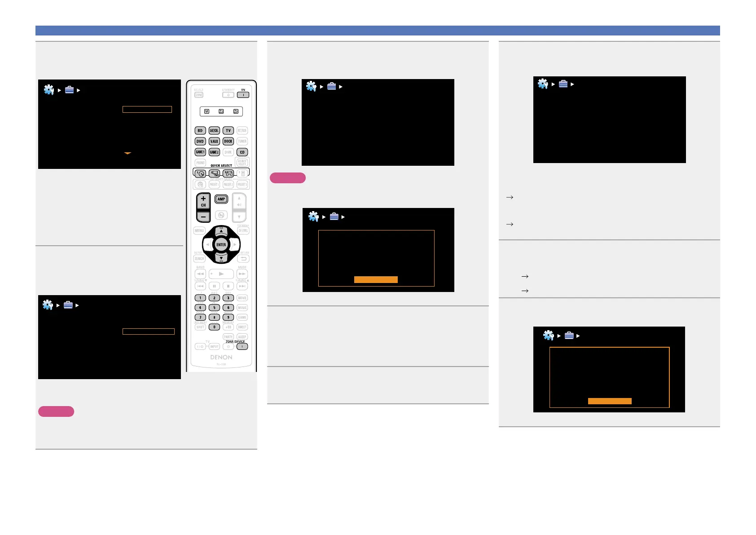Select the TV source button
This screenshot has height=535, width=756.
point(228,131)
